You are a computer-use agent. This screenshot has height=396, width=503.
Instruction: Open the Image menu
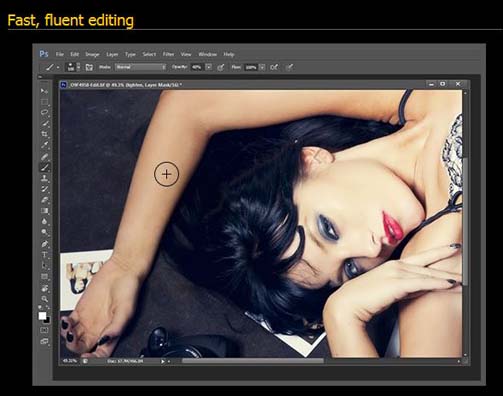point(92,54)
